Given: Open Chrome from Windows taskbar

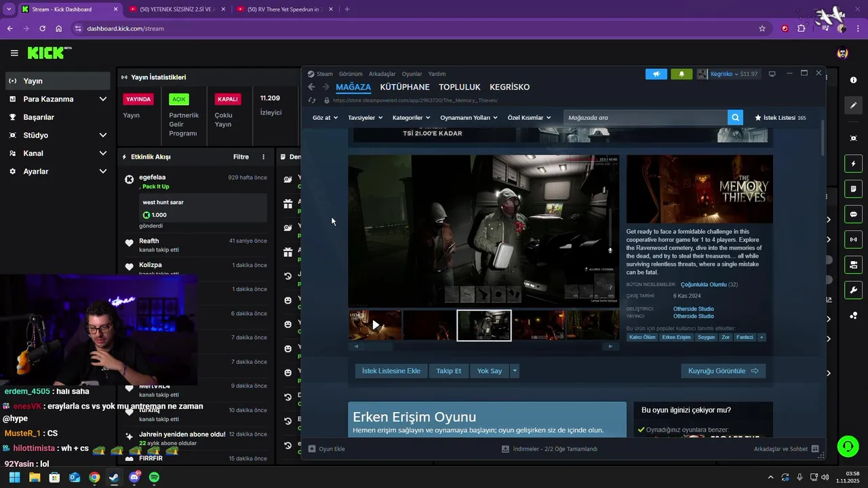Looking at the screenshot, I should [94, 477].
